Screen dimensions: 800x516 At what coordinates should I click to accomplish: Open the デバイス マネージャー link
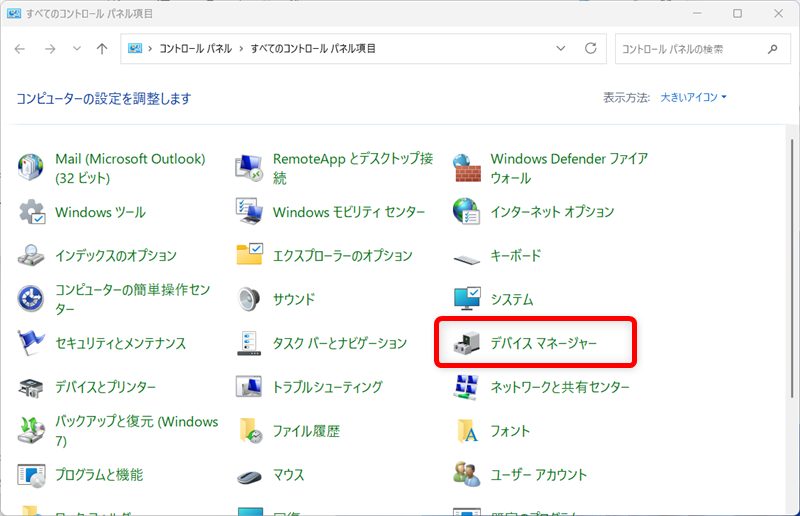(543, 343)
